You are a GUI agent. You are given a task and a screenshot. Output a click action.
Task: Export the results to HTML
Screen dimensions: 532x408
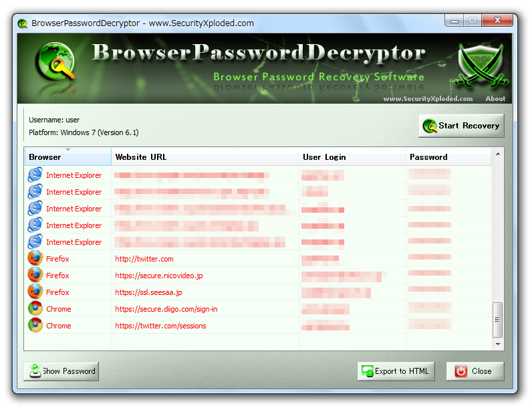click(396, 371)
